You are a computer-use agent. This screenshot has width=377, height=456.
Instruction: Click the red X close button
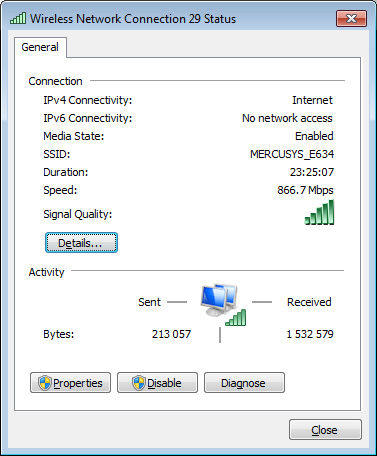(x=351, y=18)
